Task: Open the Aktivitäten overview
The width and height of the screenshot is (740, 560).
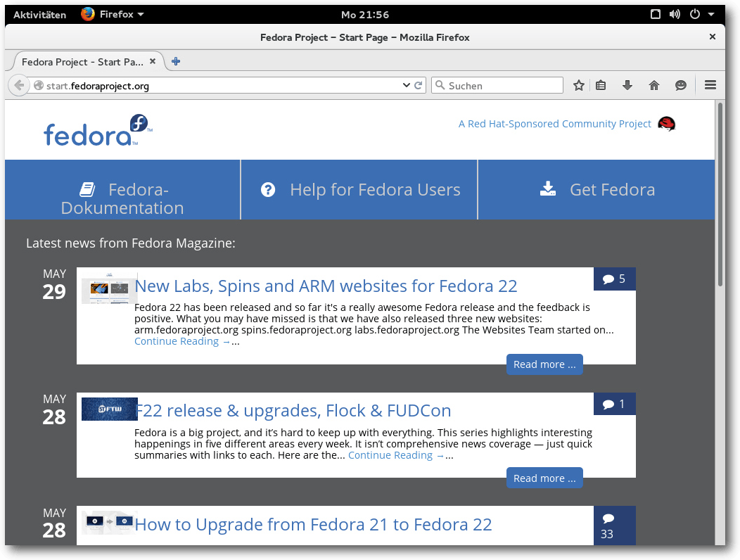Action: click(x=39, y=15)
